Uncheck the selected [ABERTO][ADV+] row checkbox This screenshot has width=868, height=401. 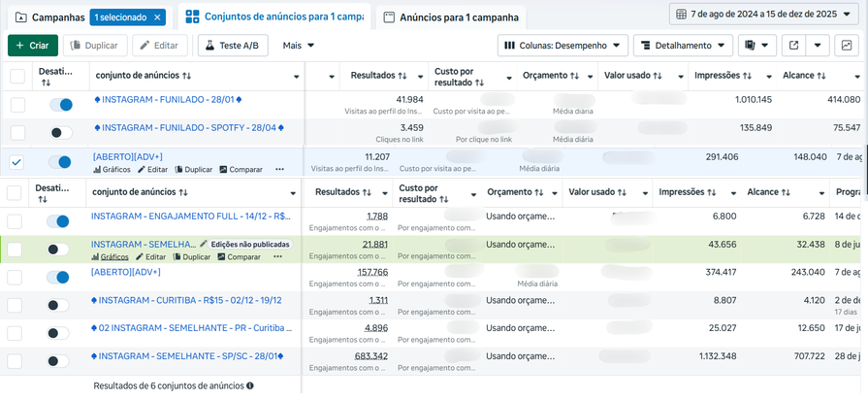(17, 162)
